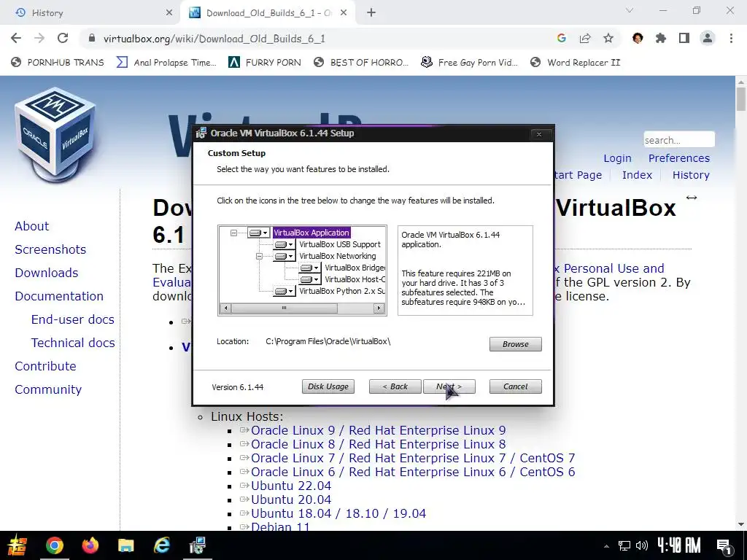
Task: Select VirtualBox Application in feature tree
Action: point(311,233)
